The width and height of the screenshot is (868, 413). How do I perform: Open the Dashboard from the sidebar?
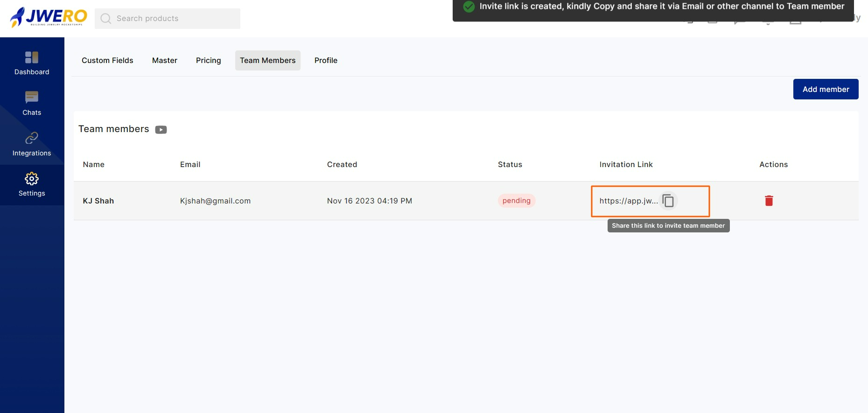[x=32, y=63]
